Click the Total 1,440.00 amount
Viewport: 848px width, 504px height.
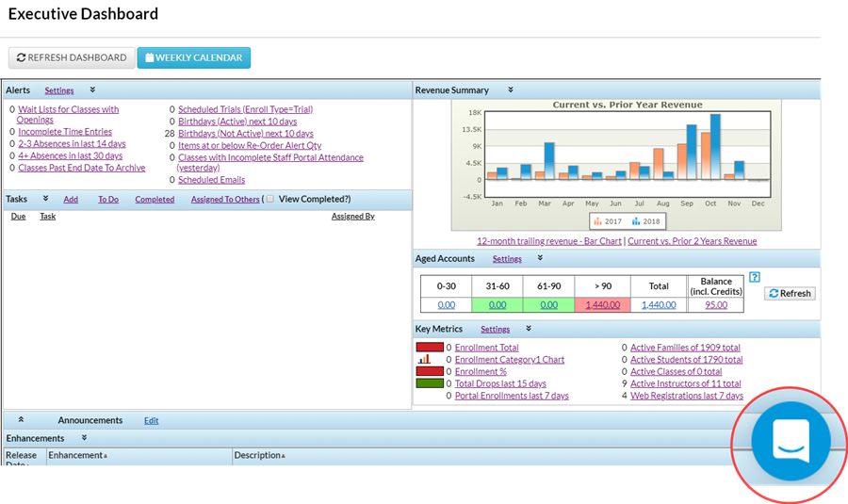659,305
